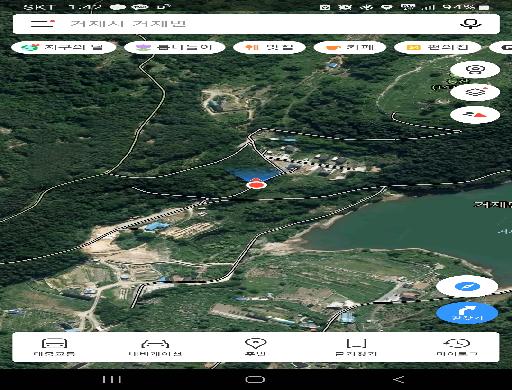The width and height of the screenshot is (512, 390).
Task: Open the saved places bookmark tab
Action: coord(356,347)
